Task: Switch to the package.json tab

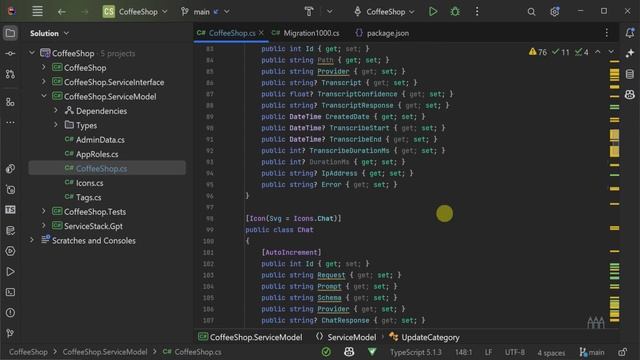Action: (x=382, y=33)
